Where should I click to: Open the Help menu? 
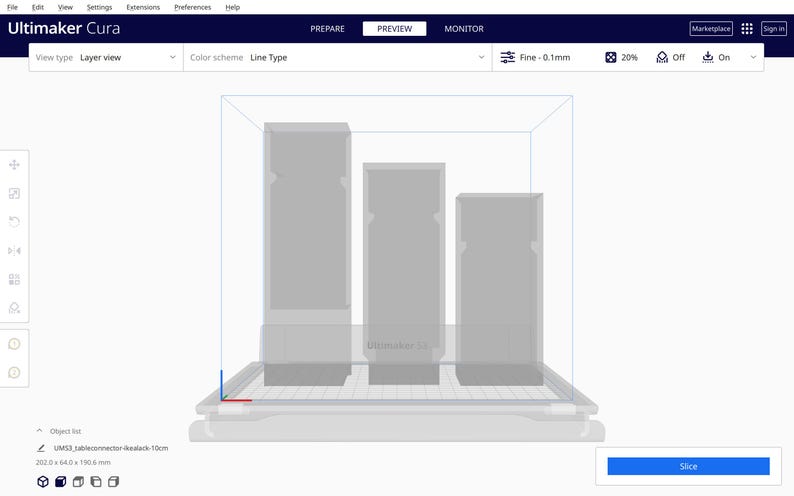tap(232, 7)
